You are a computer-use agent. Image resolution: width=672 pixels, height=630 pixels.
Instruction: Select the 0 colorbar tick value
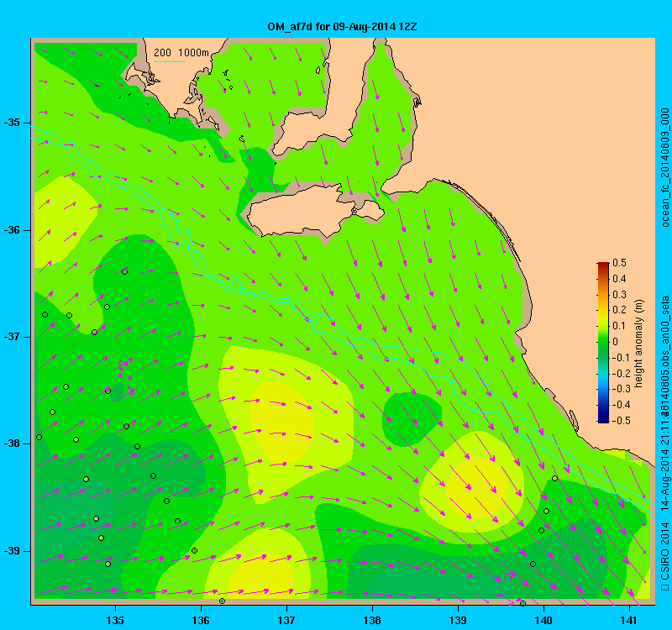pyautogui.click(x=616, y=342)
